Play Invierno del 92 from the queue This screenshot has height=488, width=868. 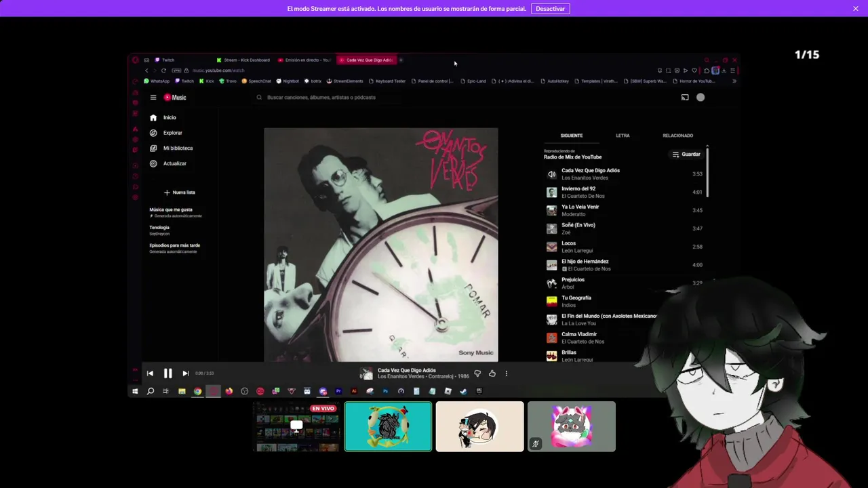[625, 192]
